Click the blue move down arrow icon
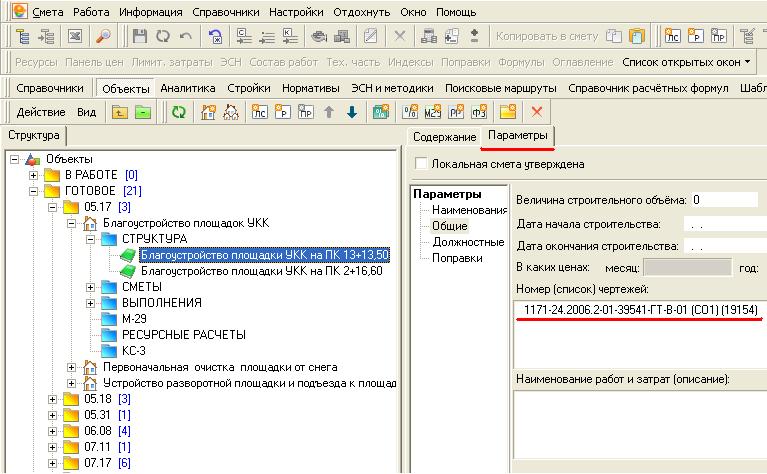The image size is (767, 474). [351, 112]
